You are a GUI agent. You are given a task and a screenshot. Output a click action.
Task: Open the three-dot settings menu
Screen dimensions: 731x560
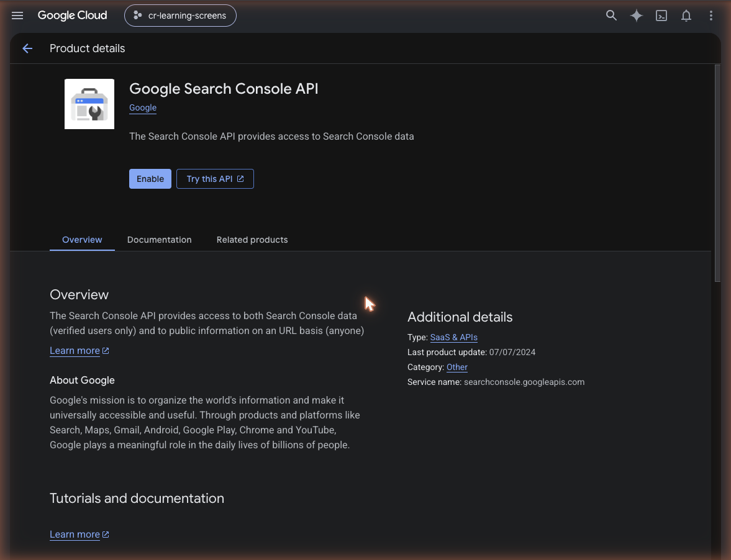(711, 16)
